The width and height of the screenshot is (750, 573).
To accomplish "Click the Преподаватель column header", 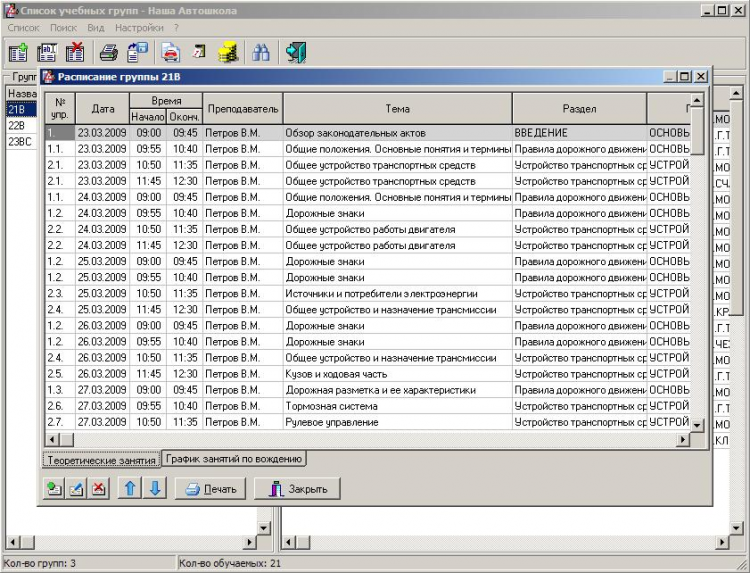I will point(243,108).
